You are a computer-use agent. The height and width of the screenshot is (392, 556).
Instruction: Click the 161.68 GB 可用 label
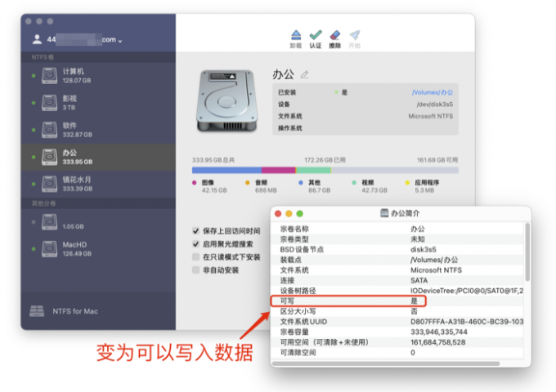tap(437, 160)
